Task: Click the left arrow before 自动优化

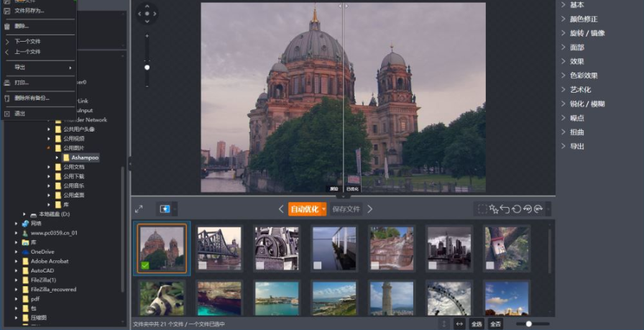Action: [282, 209]
